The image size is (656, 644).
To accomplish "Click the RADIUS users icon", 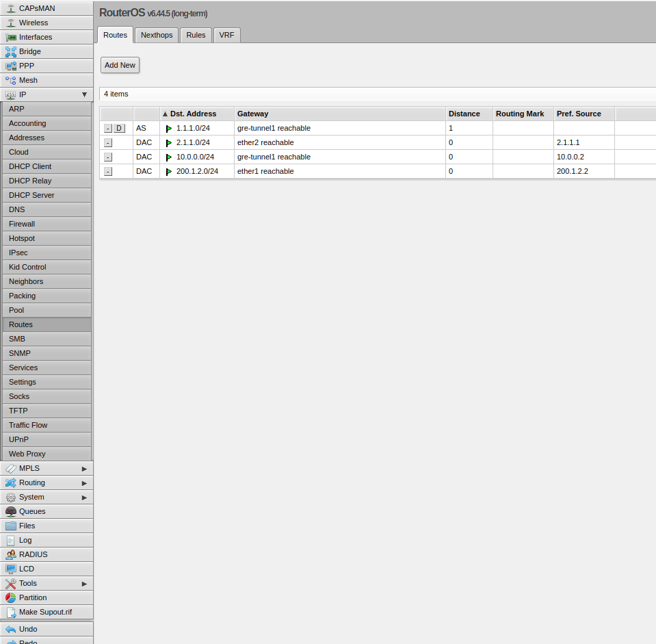I will [11, 554].
